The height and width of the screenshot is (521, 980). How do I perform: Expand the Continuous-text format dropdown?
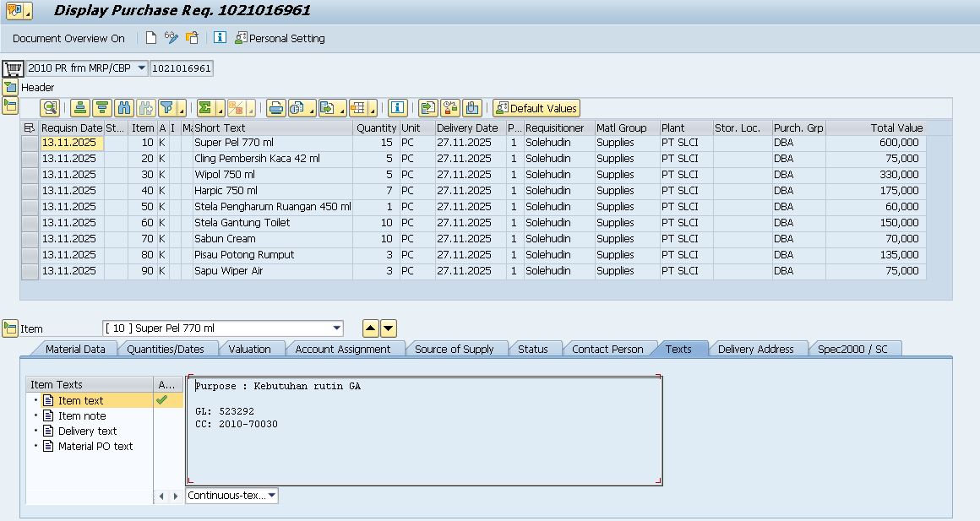coord(271,496)
